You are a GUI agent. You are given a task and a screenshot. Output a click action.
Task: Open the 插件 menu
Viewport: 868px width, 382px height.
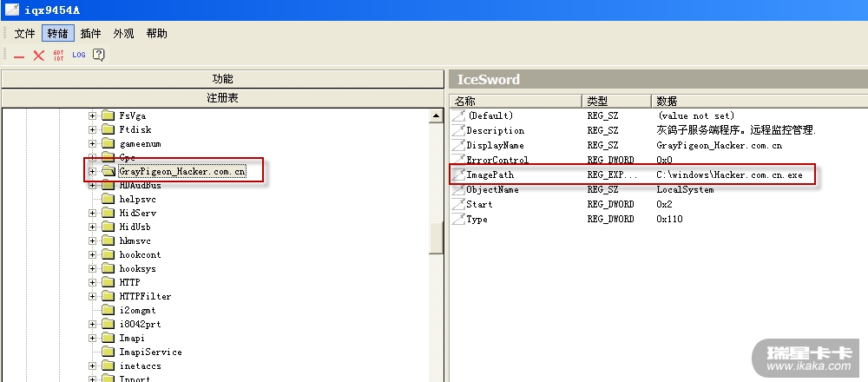pos(90,34)
